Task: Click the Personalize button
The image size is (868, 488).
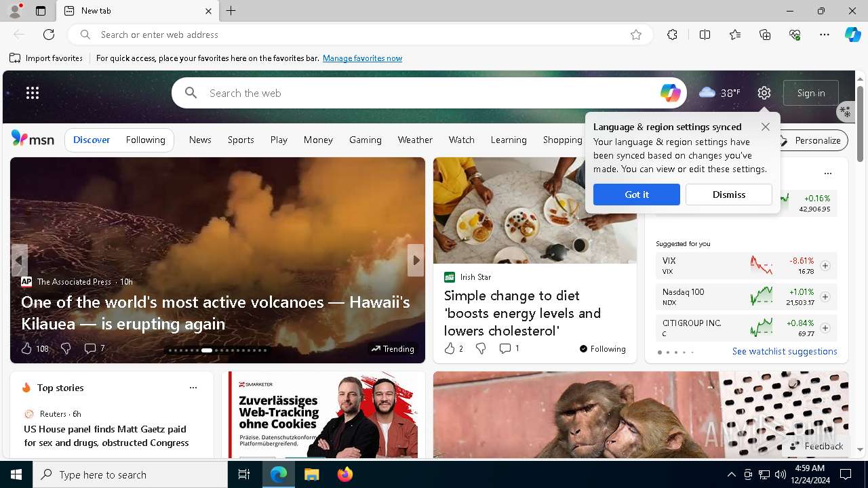Action: tap(810, 140)
